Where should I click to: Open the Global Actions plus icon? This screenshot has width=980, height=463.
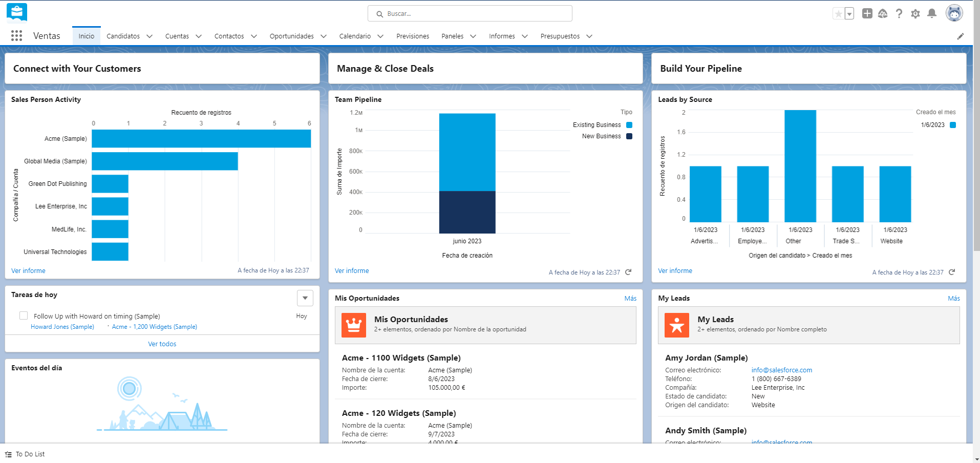867,14
